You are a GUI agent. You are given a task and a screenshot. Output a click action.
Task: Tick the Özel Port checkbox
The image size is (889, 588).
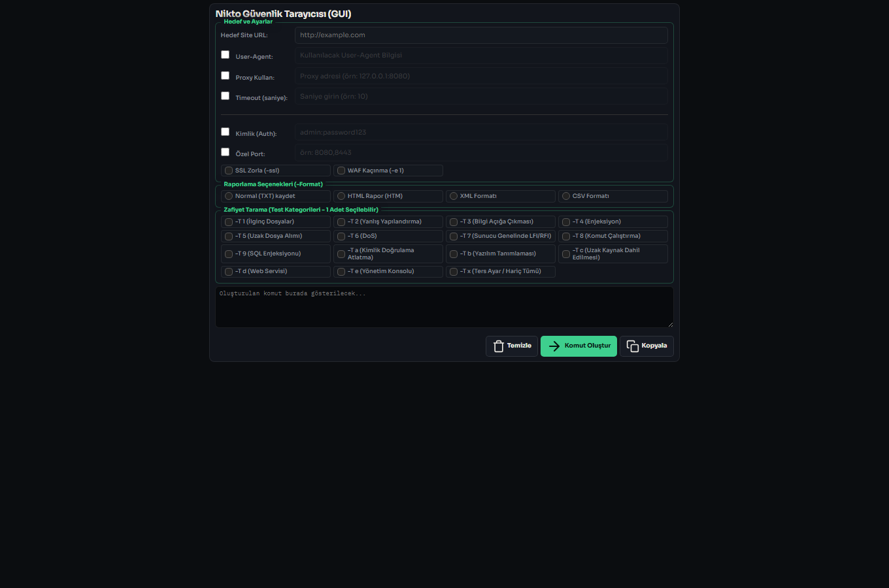(x=225, y=152)
